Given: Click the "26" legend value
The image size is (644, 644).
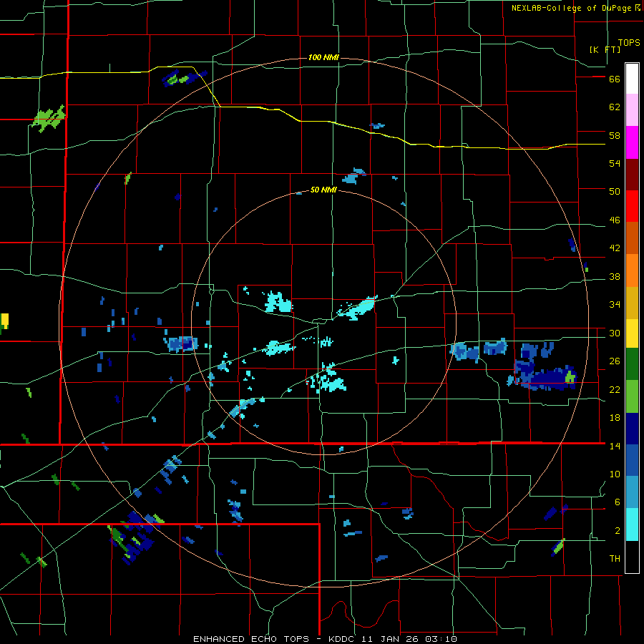Looking at the screenshot, I should 615,361.
